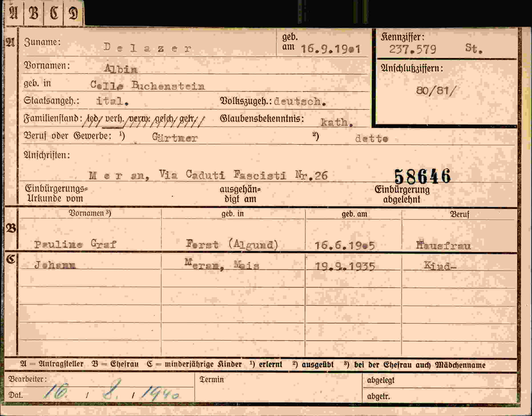Image resolution: width=532 pixels, height=416 pixels.
Task: Click the legend entry 'A = Antragsteller'
Action: (52, 364)
